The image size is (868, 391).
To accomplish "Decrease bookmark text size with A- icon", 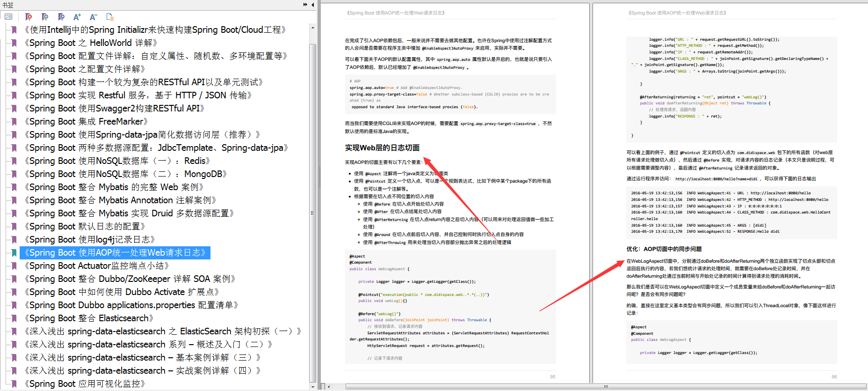I will tap(93, 17).
